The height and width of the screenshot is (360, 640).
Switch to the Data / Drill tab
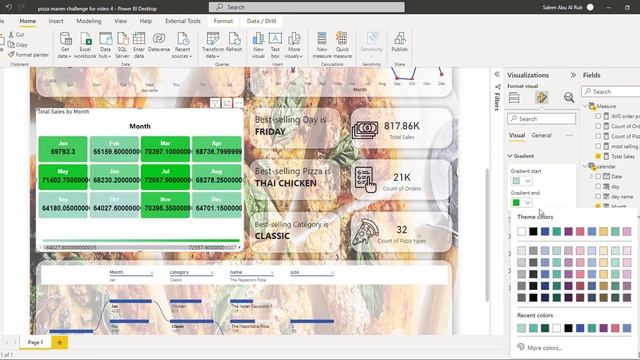pyautogui.click(x=261, y=21)
